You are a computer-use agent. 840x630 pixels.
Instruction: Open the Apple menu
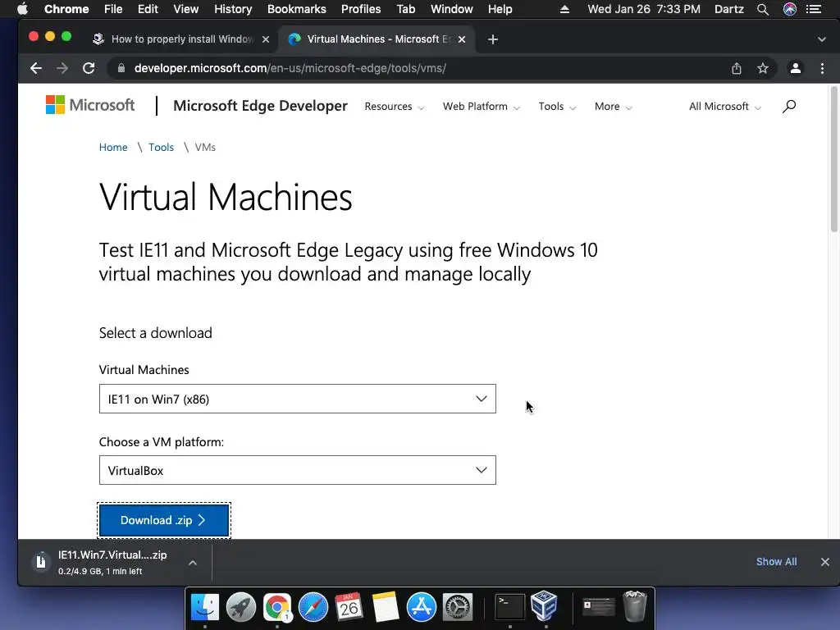[22, 9]
